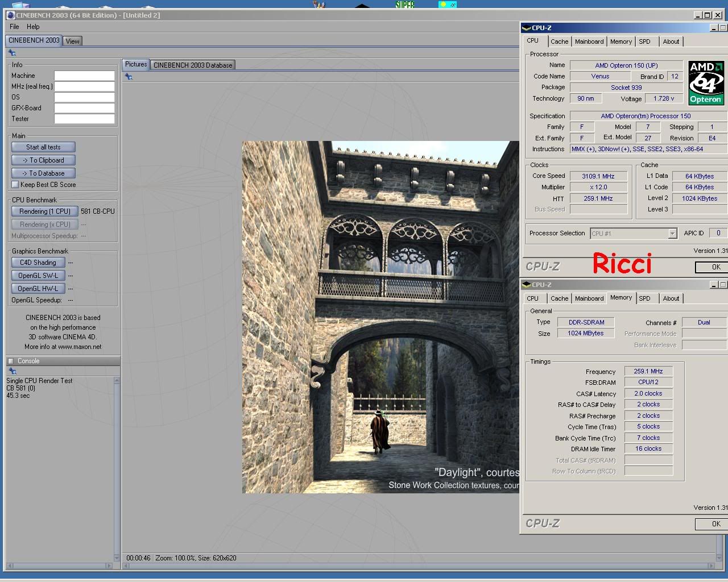Click the pin icon below CINEBENCH 2003 tab
The height and width of the screenshot is (582, 728).
click(x=12, y=53)
